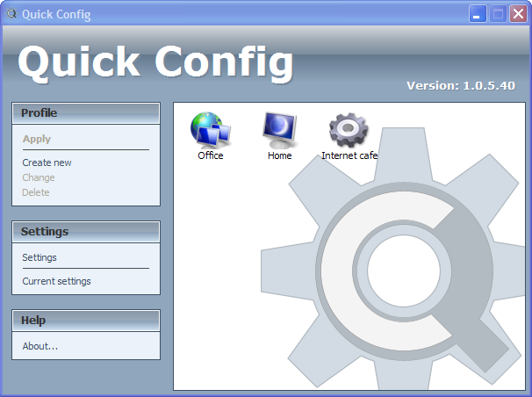Click the 'Home' profile label
This screenshot has height=397, width=532.
(x=279, y=155)
